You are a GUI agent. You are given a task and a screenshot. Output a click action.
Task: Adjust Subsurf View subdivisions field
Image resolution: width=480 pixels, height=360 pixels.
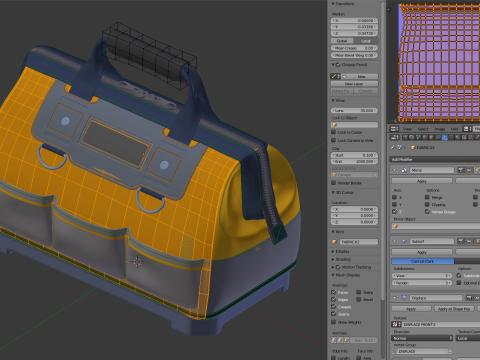[x=422, y=276]
